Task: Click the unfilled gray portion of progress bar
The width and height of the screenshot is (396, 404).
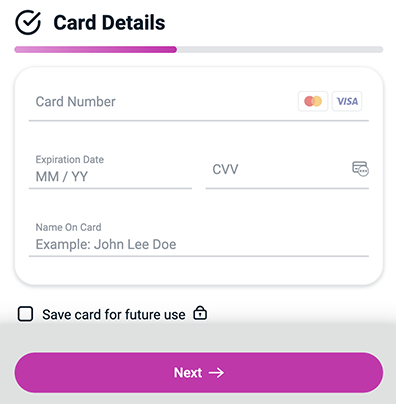Action: point(280,50)
